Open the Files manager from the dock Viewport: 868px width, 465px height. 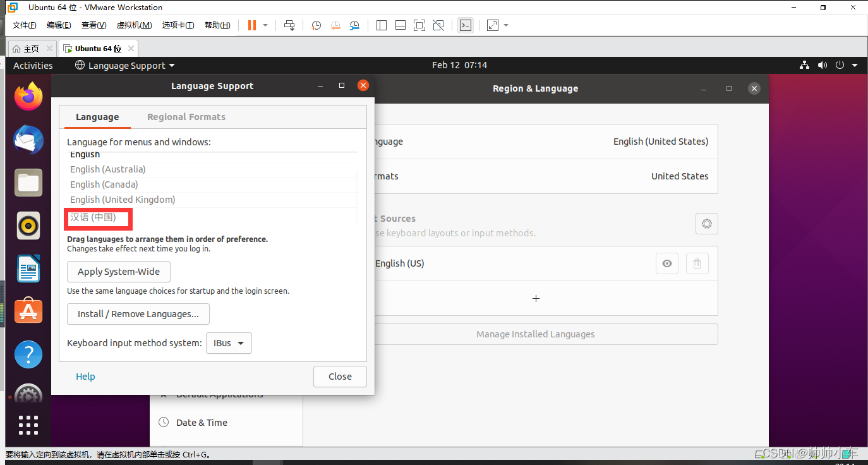coord(28,183)
